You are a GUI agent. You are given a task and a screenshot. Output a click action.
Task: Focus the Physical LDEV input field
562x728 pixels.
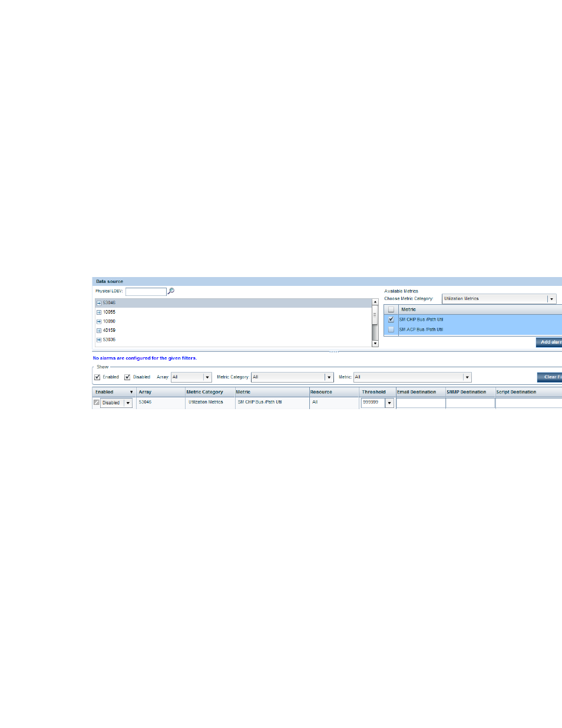tap(146, 292)
